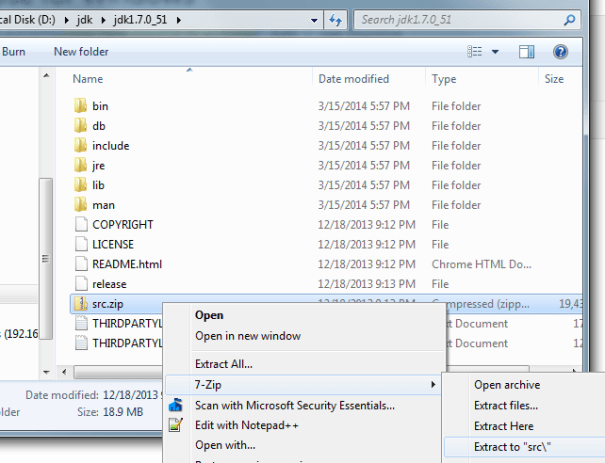Click the jdk1.7.0_51 breadcrumb segment
605x463 pixels.
(x=140, y=20)
